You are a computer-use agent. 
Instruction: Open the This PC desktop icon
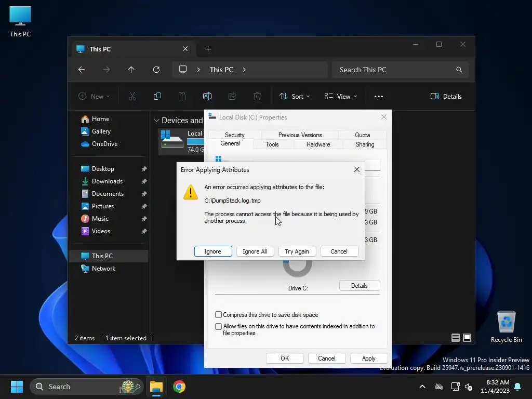click(20, 22)
